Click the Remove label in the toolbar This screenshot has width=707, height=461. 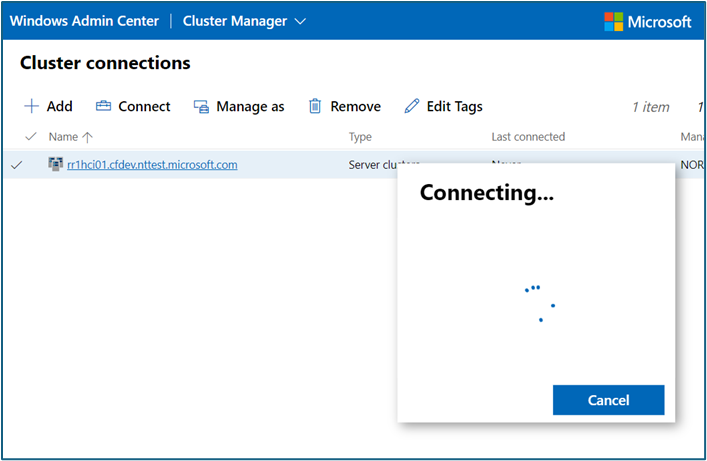pyautogui.click(x=355, y=106)
